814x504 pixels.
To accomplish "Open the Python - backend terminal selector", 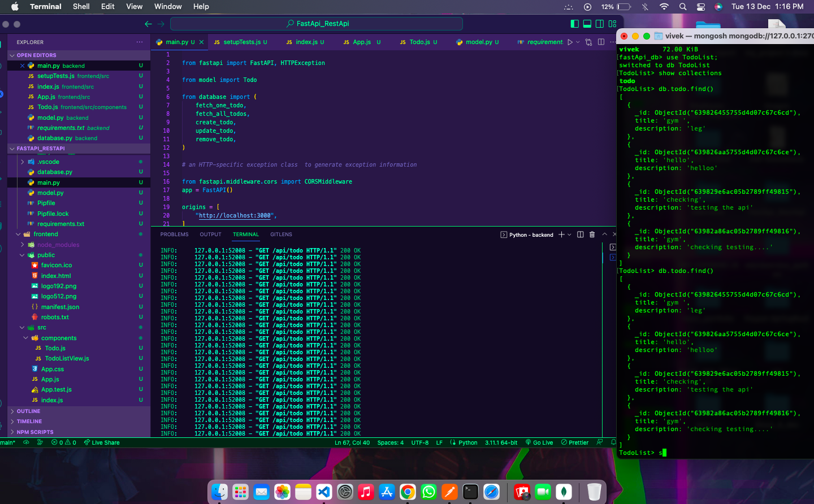I will (527, 234).
